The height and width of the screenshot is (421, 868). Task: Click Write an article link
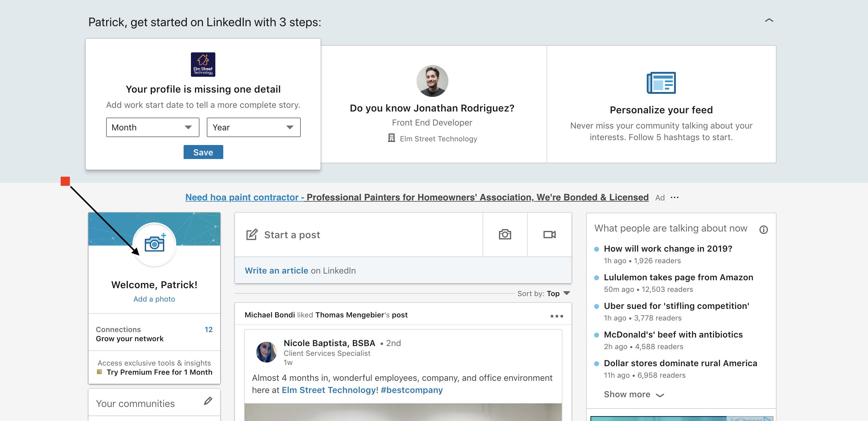(x=276, y=271)
